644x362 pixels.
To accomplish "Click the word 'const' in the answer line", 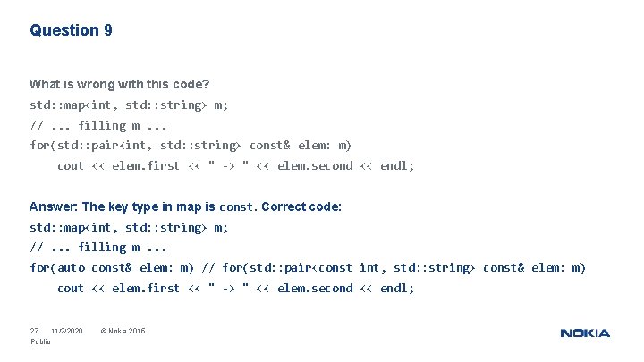I will pos(236,206).
